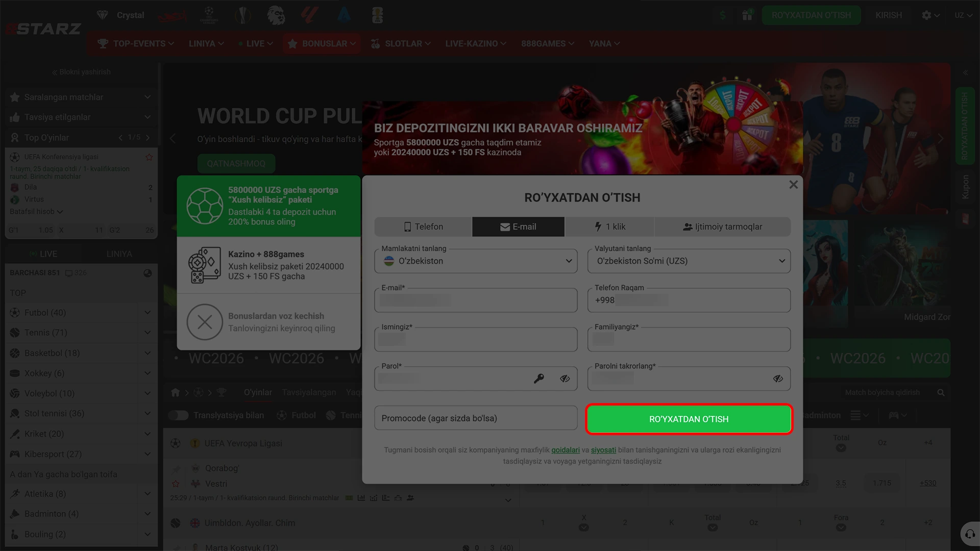Open the Serie A logo shortcut

tap(344, 15)
